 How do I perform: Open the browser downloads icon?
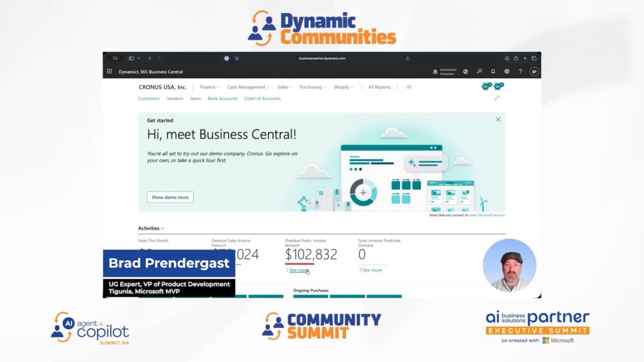click(x=507, y=58)
